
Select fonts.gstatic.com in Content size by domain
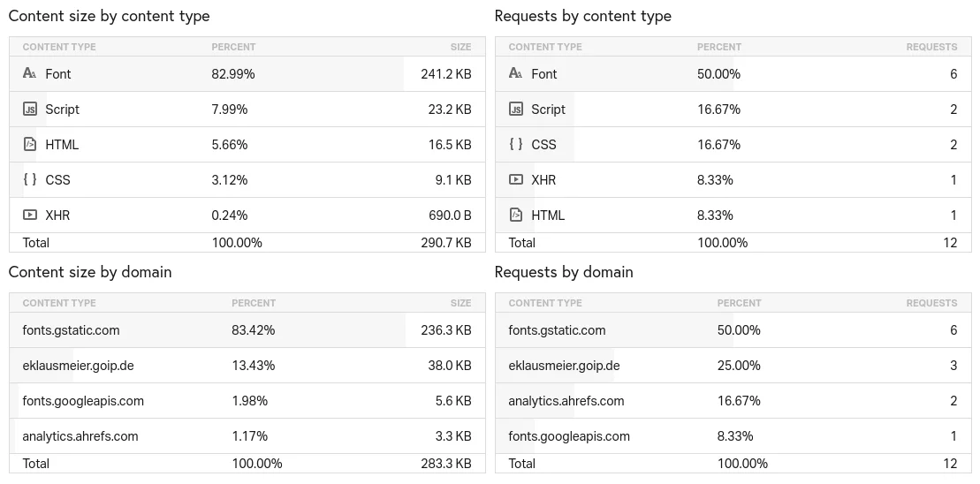(x=71, y=330)
